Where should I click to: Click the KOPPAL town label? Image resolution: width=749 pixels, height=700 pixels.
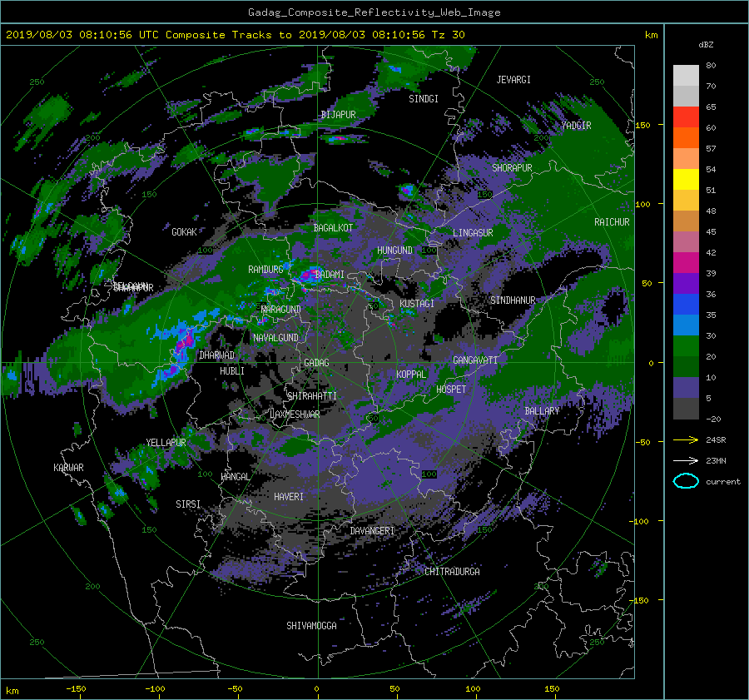click(x=411, y=375)
